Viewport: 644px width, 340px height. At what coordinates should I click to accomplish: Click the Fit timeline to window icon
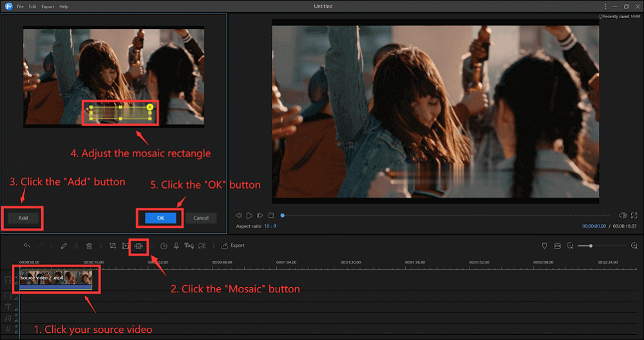[x=557, y=245]
